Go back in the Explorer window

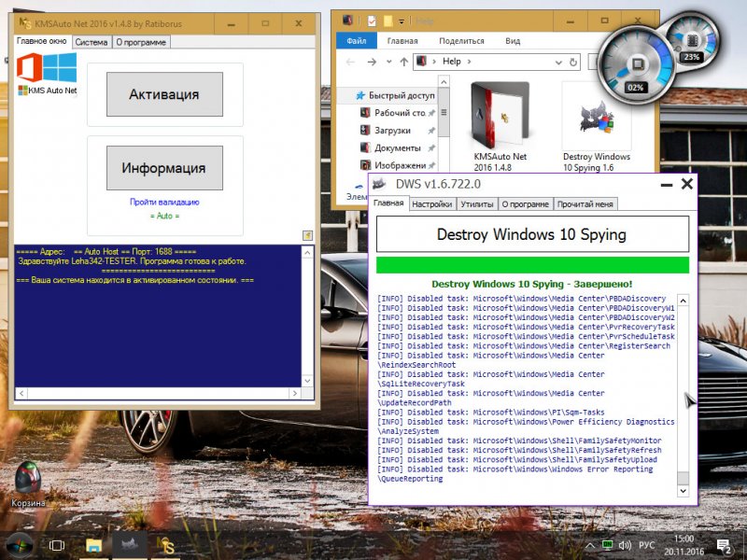(x=350, y=62)
